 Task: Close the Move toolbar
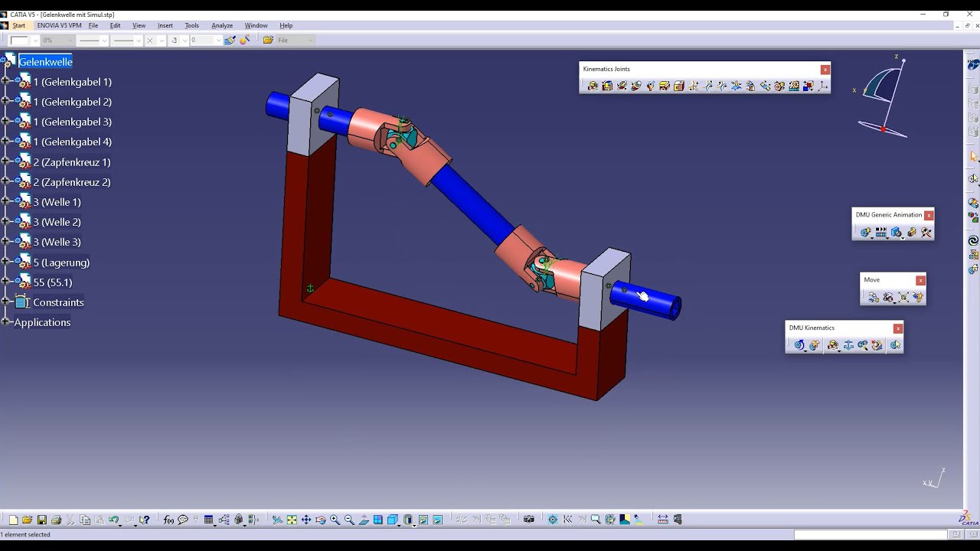point(920,280)
